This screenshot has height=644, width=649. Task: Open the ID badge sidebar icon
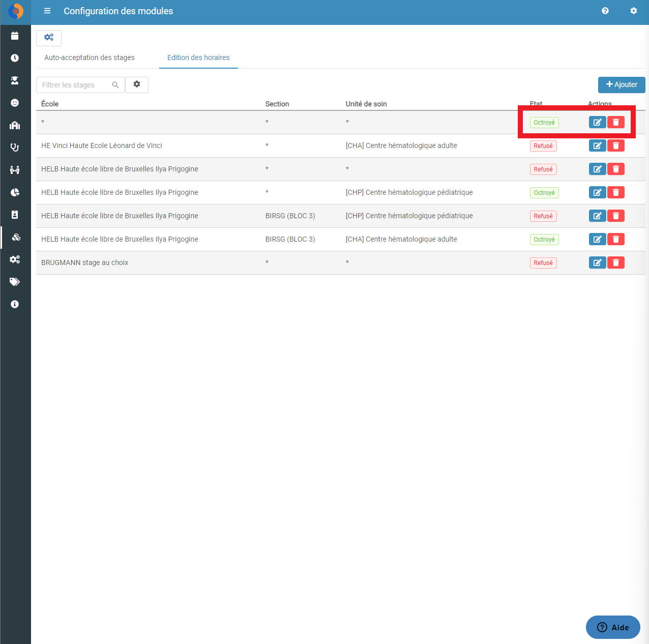click(15, 215)
